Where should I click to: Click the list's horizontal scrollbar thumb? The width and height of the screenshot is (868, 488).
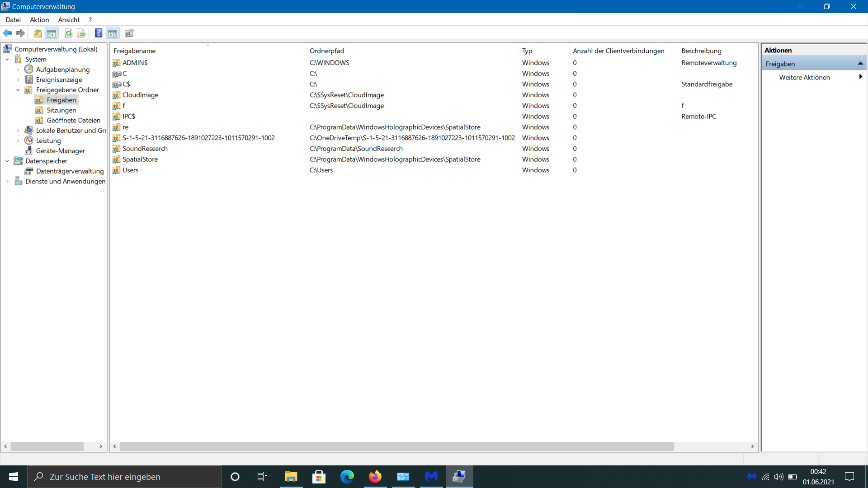pyautogui.click(x=396, y=446)
